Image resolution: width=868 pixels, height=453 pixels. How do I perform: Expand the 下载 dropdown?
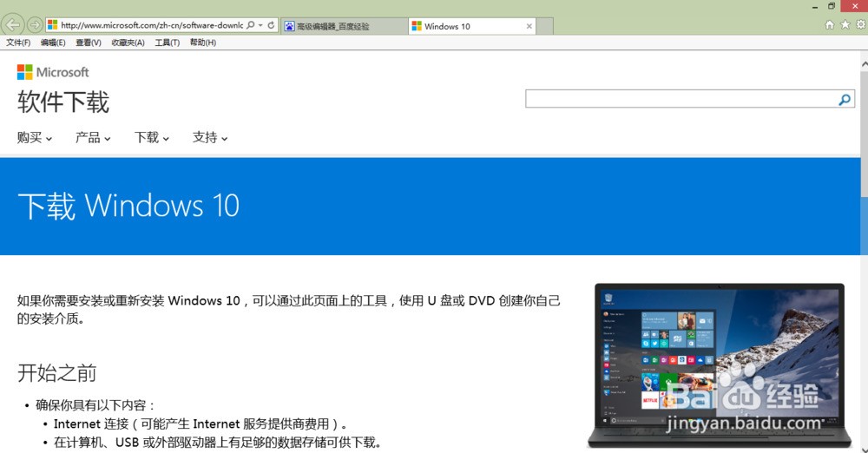tap(152, 137)
